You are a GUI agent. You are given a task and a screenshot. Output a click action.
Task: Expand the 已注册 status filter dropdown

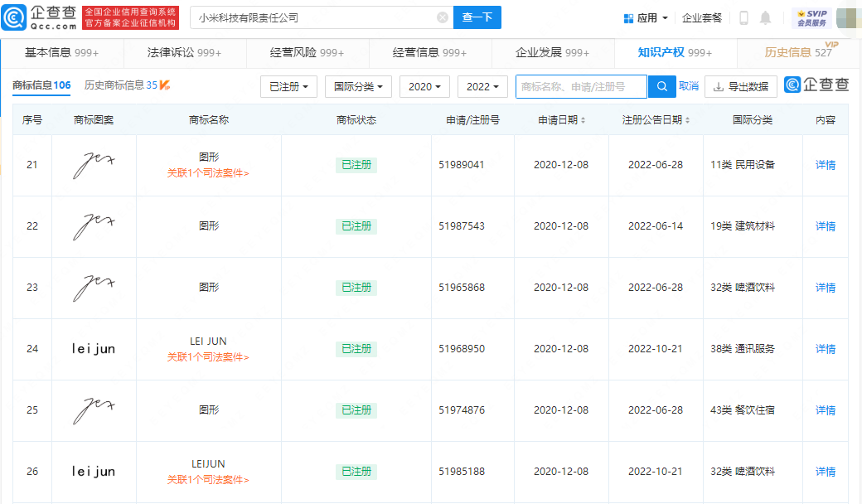pyautogui.click(x=288, y=87)
